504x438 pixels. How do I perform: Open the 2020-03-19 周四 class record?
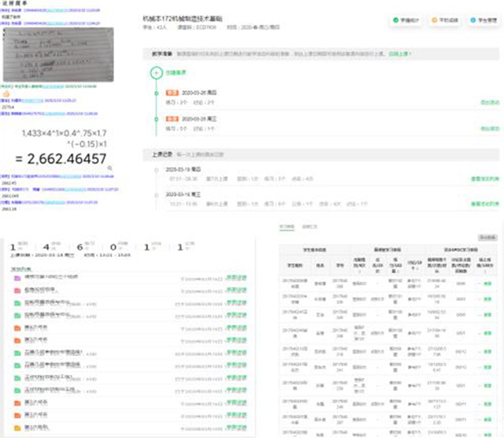click(176, 169)
